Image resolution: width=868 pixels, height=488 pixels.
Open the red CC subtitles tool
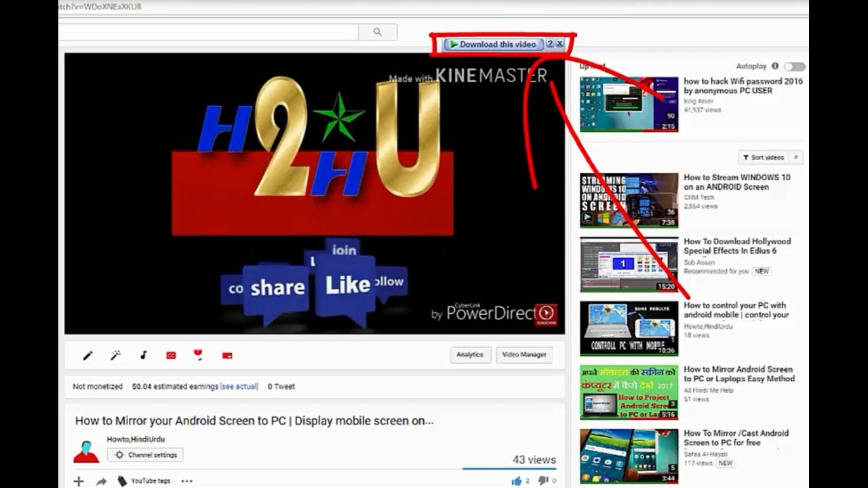[171, 355]
